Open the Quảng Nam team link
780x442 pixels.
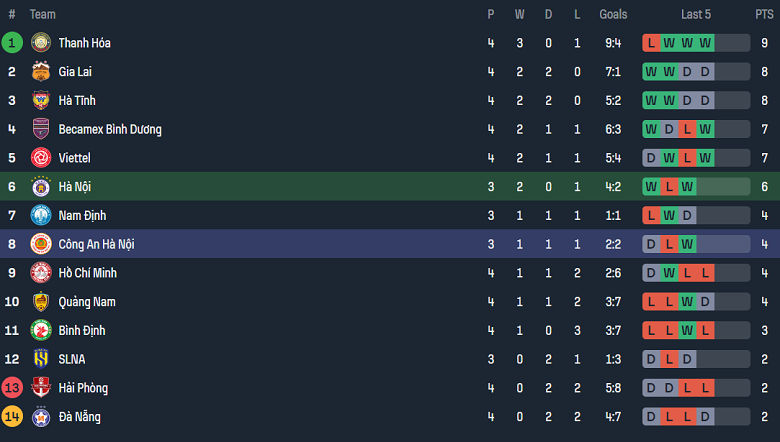pos(87,302)
